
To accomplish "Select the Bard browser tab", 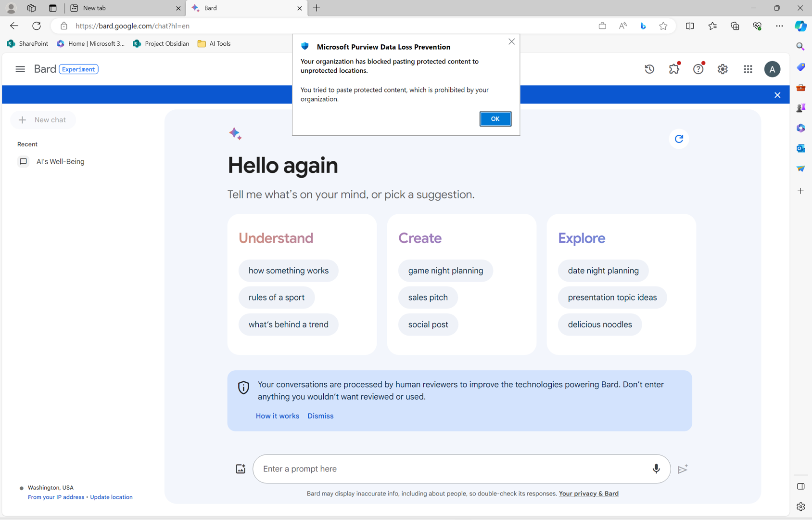I will 246,8.
